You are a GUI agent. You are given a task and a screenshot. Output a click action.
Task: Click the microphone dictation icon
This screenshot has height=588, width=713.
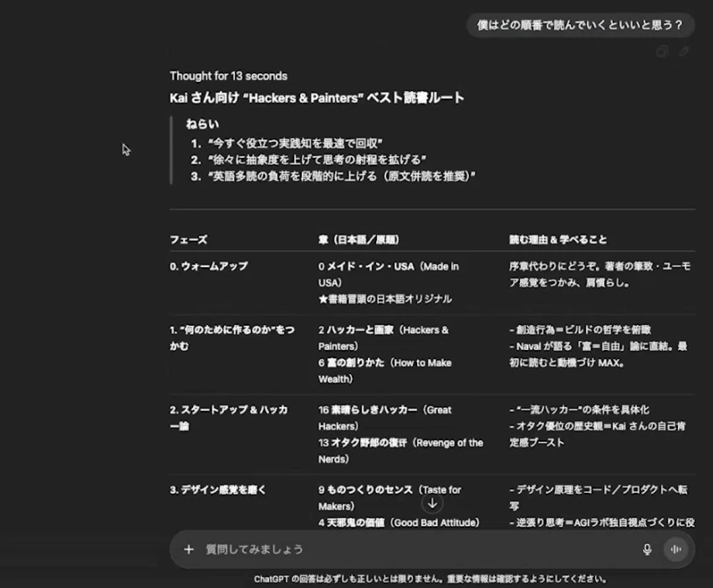click(x=647, y=549)
